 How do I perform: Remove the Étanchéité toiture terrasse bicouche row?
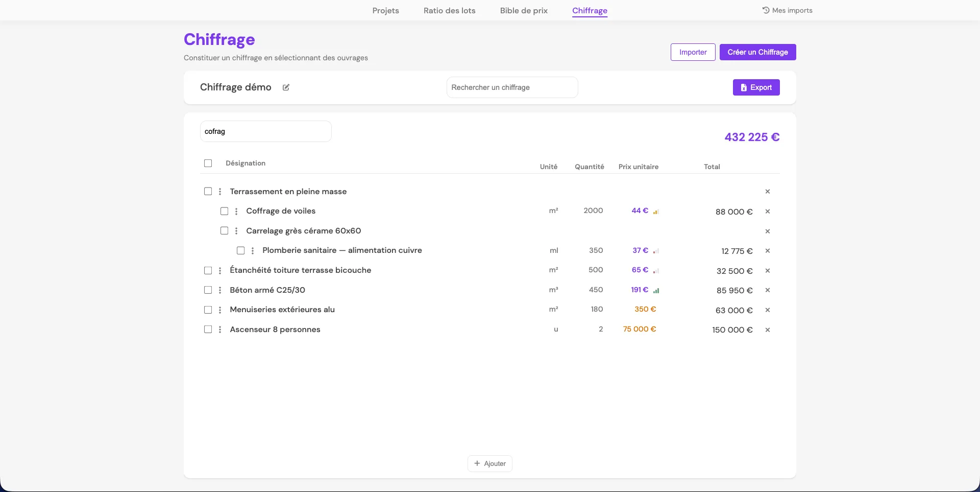point(767,271)
